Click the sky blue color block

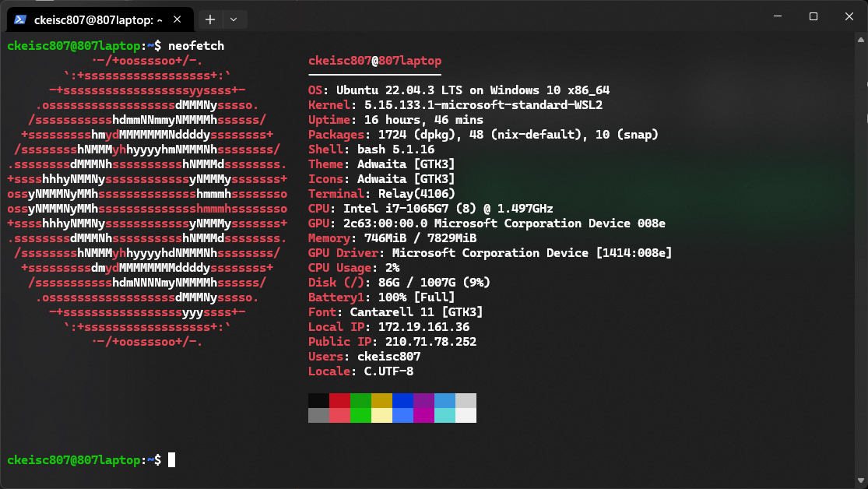[445, 400]
